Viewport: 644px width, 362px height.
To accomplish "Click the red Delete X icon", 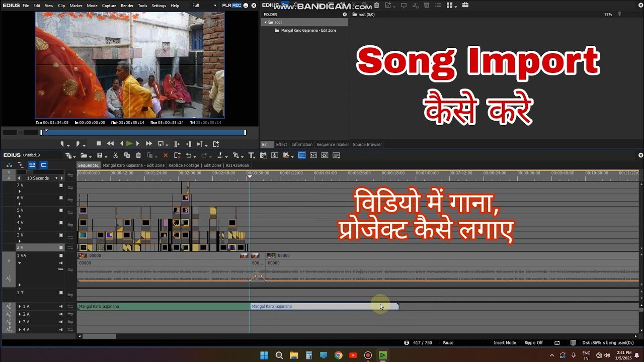I will click(166, 155).
